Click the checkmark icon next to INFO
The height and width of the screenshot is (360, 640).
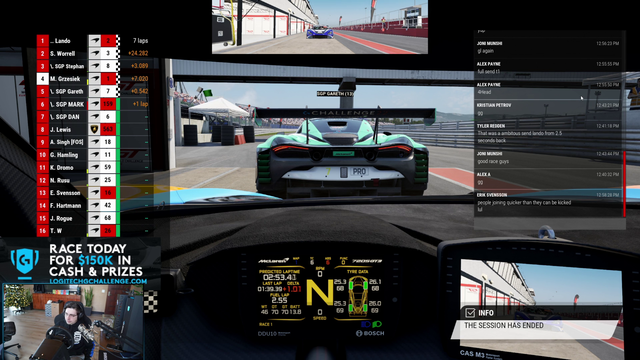tap(470, 313)
